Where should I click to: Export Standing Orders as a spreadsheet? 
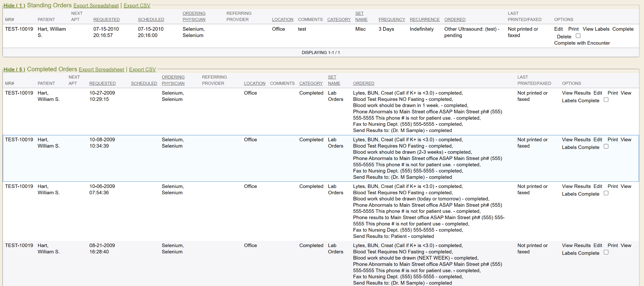point(96,6)
